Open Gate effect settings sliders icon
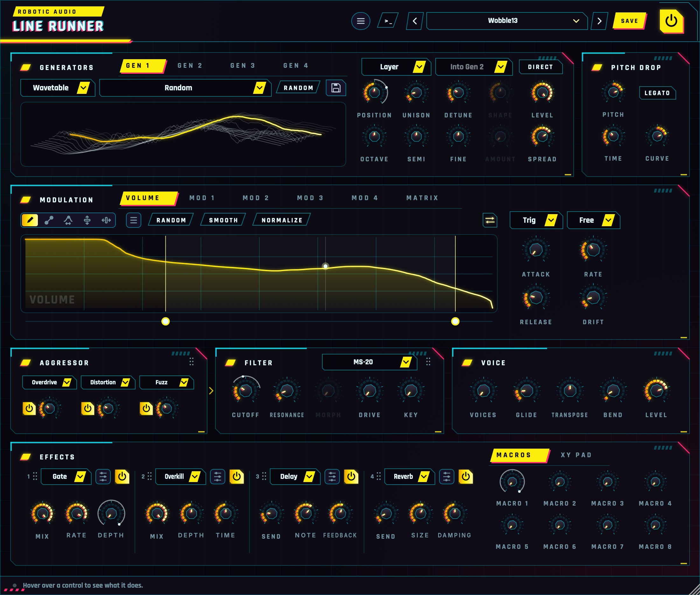 coord(103,477)
